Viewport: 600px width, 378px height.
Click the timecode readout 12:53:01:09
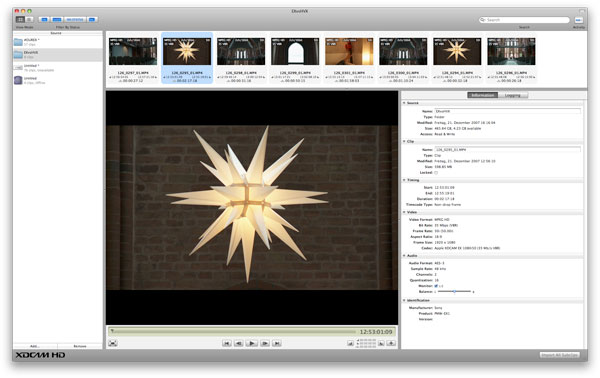pyautogui.click(x=376, y=332)
